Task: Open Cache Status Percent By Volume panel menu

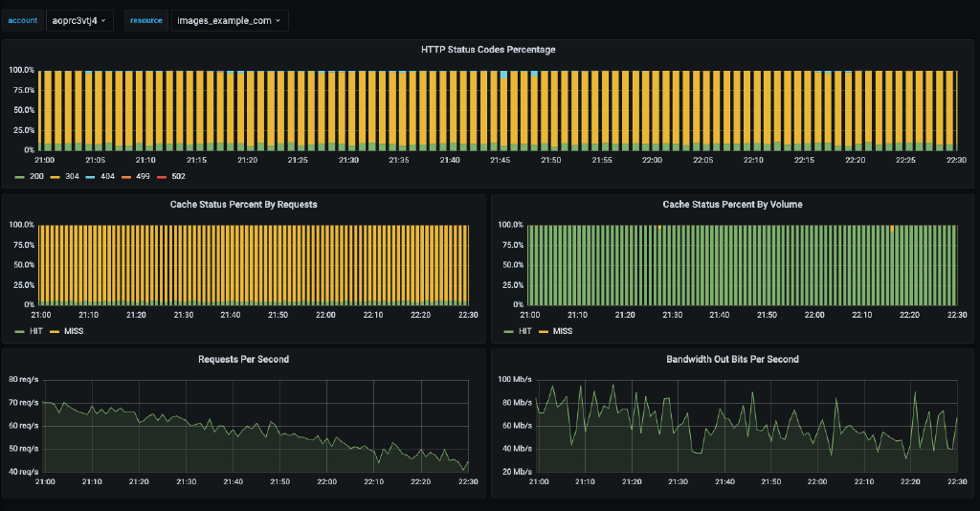Action: tap(732, 204)
